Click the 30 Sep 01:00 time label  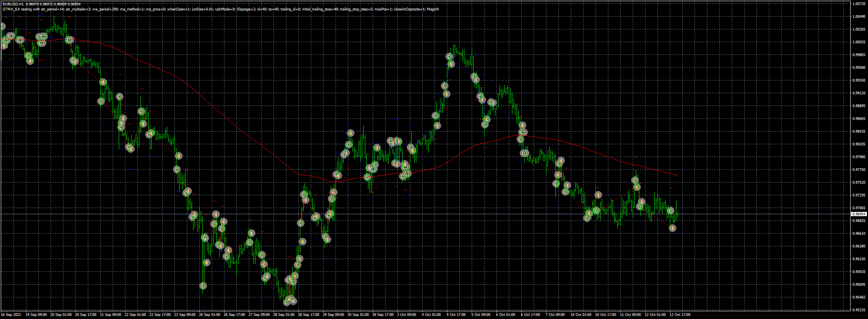pyautogui.click(x=358, y=315)
